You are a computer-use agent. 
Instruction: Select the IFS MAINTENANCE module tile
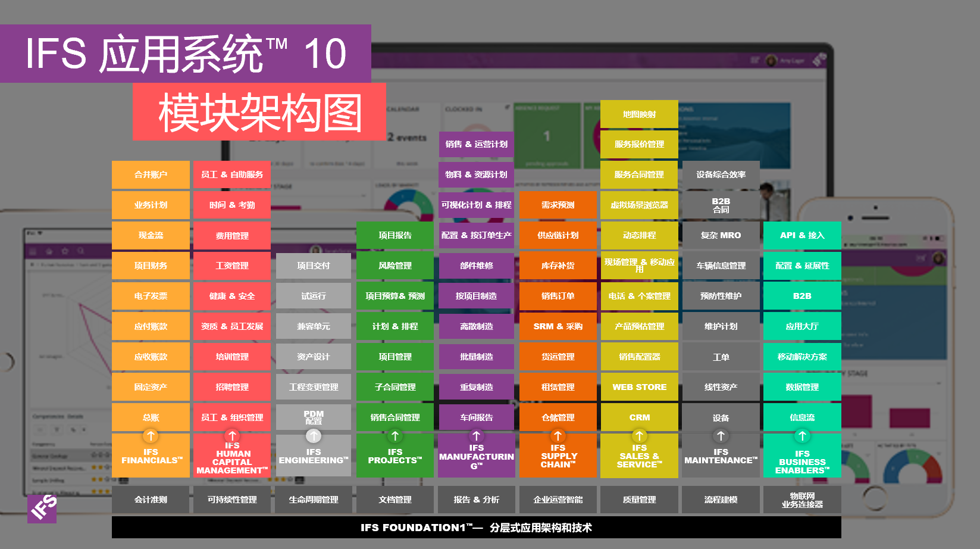pyautogui.click(x=721, y=456)
